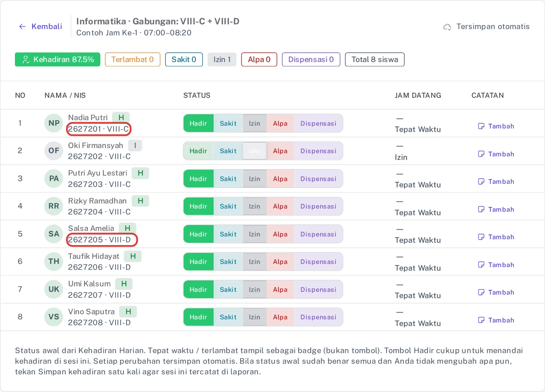Click the Total 8 siswa badge
The width and height of the screenshot is (545, 392).
[375, 60]
